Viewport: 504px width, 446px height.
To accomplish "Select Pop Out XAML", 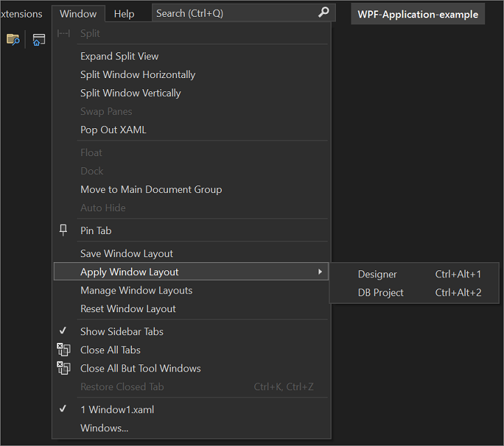I will (x=113, y=130).
